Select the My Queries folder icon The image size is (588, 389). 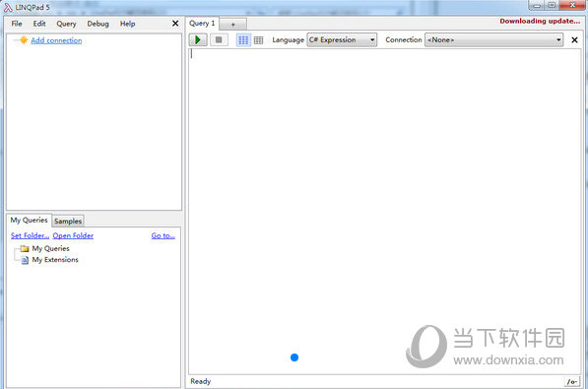pyautogui.click(x=25, y=248)
